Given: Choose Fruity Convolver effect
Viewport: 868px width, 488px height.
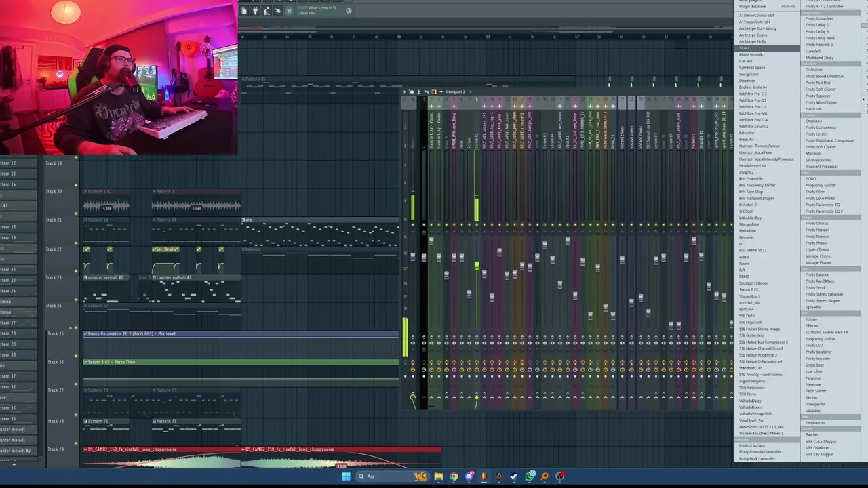Looking at the screenshot, I should pyautogui.click(x=819, y=18).
